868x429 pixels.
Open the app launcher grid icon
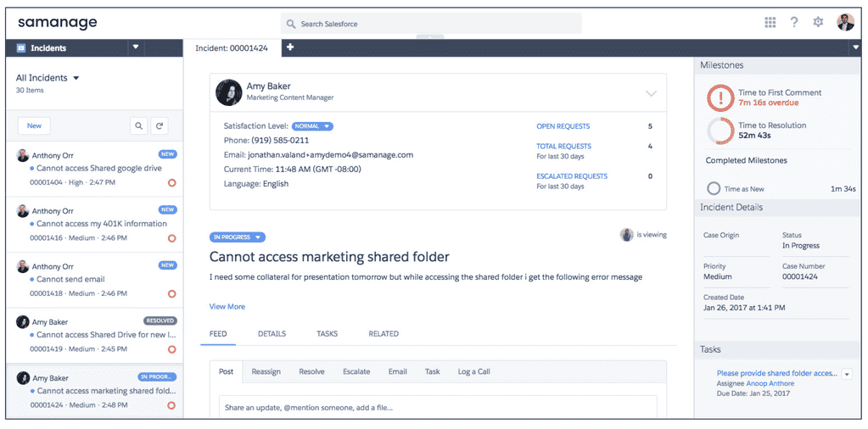coord(770,22)
